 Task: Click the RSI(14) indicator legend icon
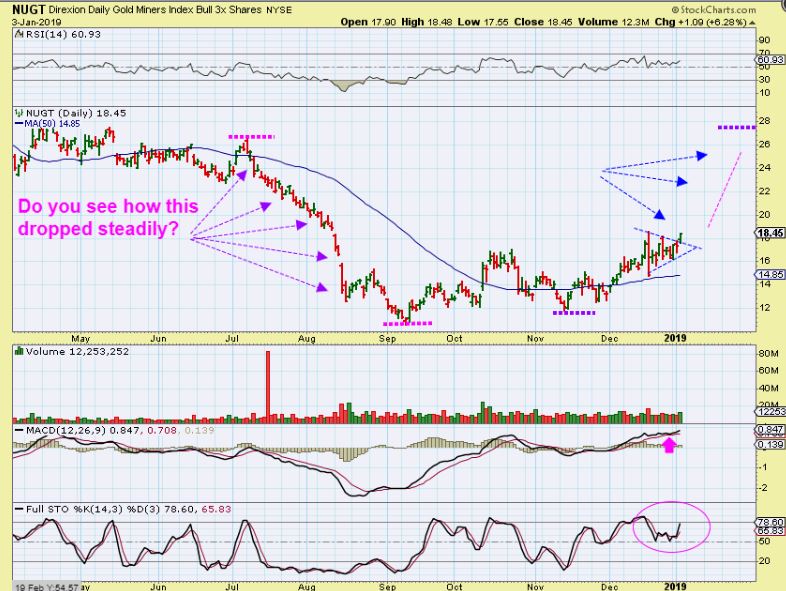[19, 35]
